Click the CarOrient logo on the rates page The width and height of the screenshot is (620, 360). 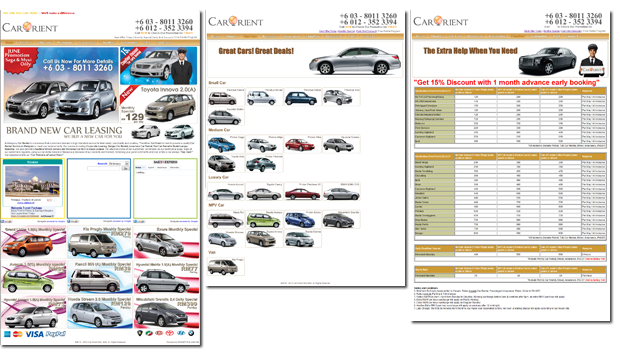(x=440, y=21)
